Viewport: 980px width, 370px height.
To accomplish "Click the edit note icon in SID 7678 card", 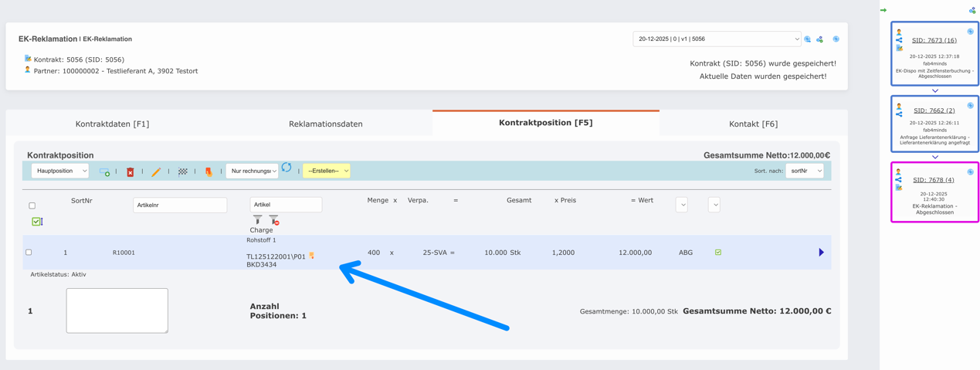I will coord(899,187).
